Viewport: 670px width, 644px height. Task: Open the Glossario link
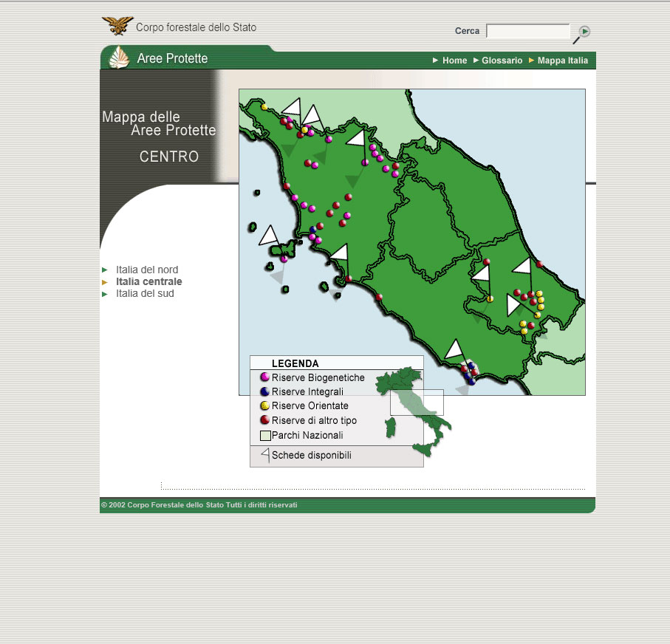(x=502, y=61)
